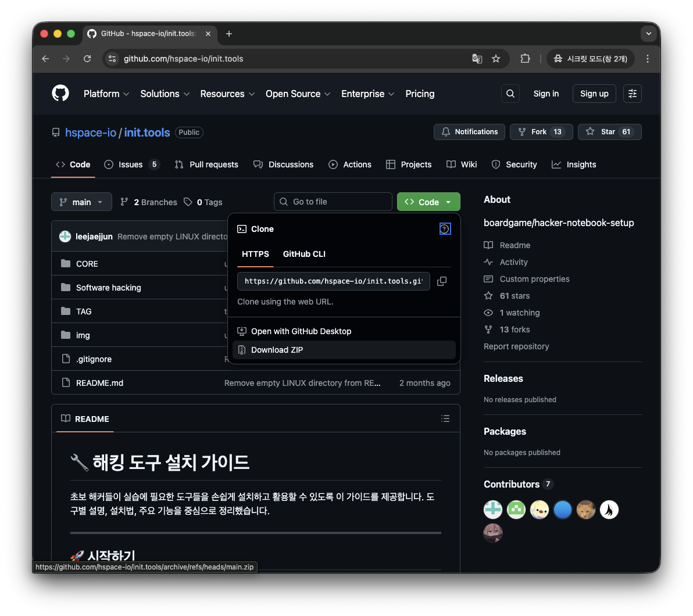This screenshot has height=616, width=693.
Task: Open the Software hacking folder
Action: point(108,288)
